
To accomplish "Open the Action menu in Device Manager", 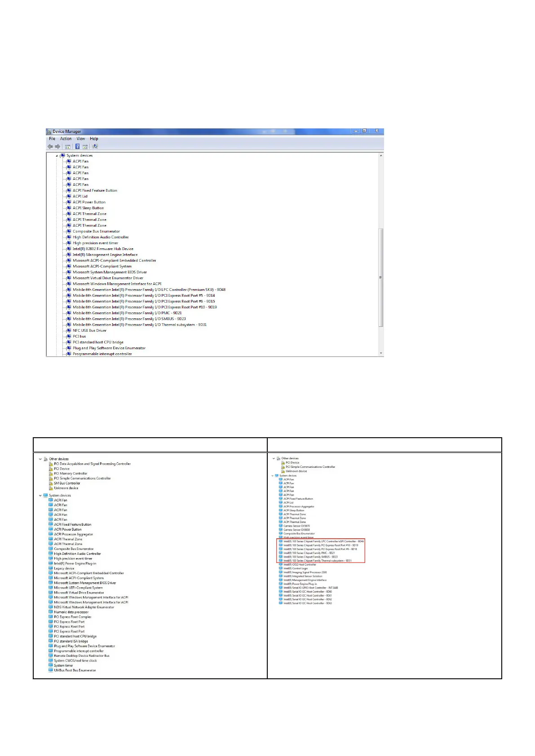I will (x=66, y=139).
